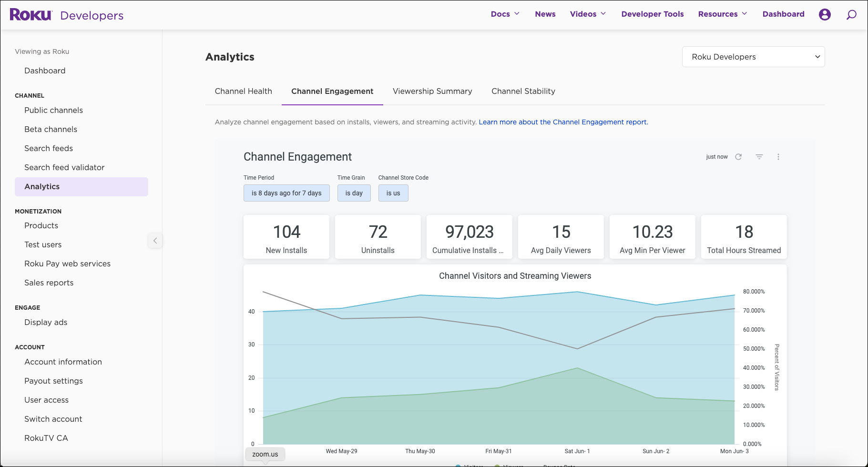Image resolution: width=868 pixels, height=467 pixels.
Task: Click the New Installs metric tile
Action: [x=286, y=237]
